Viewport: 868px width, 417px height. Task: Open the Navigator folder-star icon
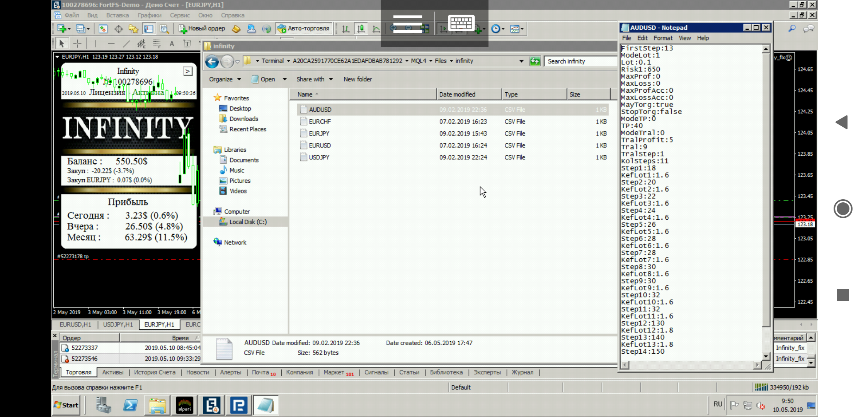[x=133, y=29]
